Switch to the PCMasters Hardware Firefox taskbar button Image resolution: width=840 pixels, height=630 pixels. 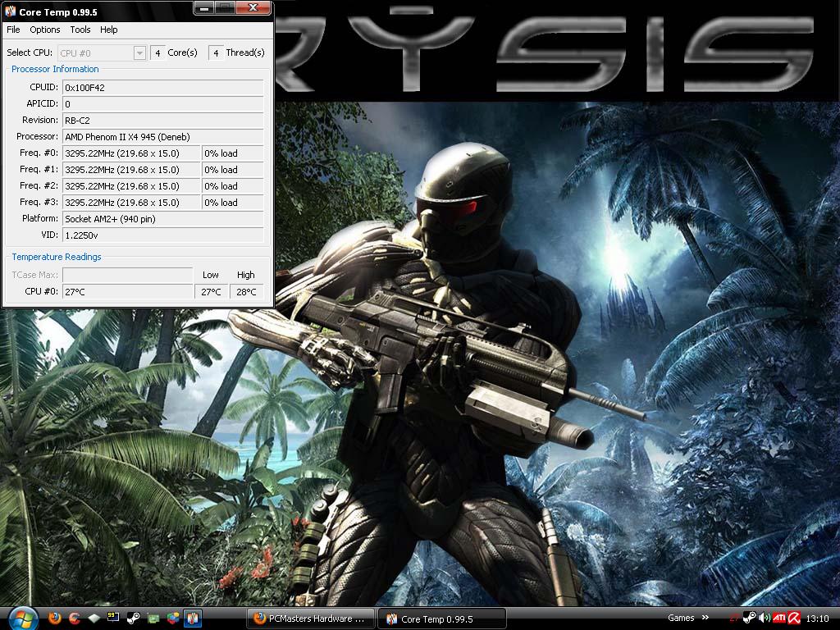(x=311, y=619)
